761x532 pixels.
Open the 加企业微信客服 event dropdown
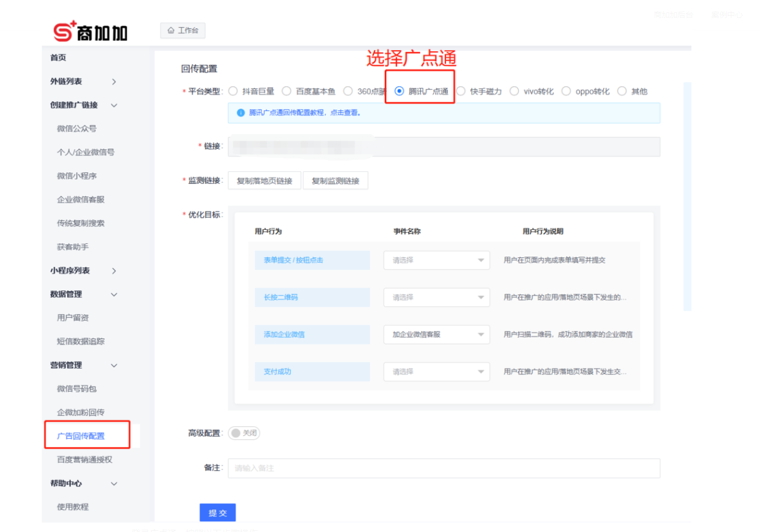tap(437, 334)
